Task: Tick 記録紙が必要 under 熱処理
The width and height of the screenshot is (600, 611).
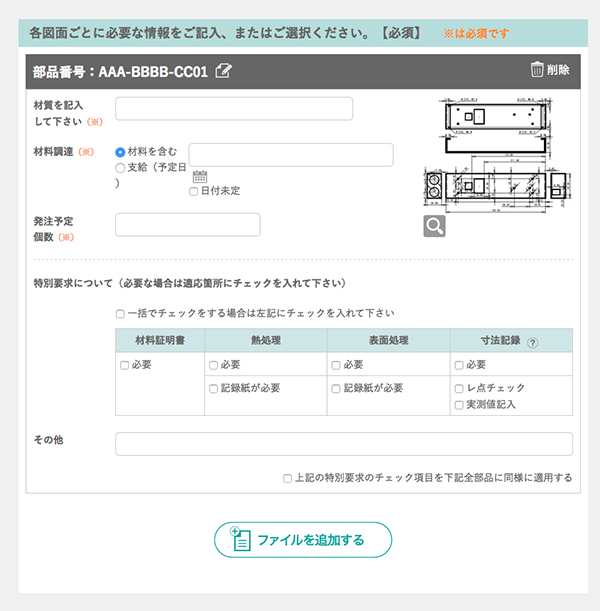Action: (214, 388)
